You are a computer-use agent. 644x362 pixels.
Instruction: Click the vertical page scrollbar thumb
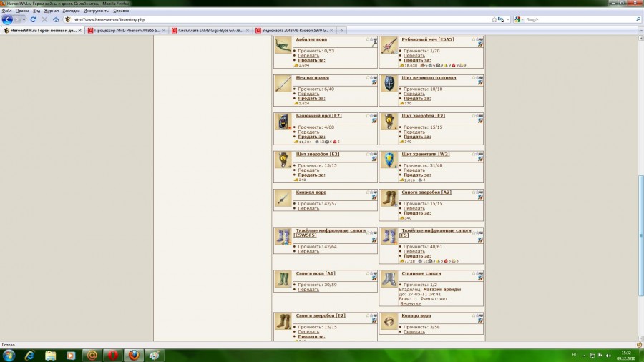coord(640,235)
